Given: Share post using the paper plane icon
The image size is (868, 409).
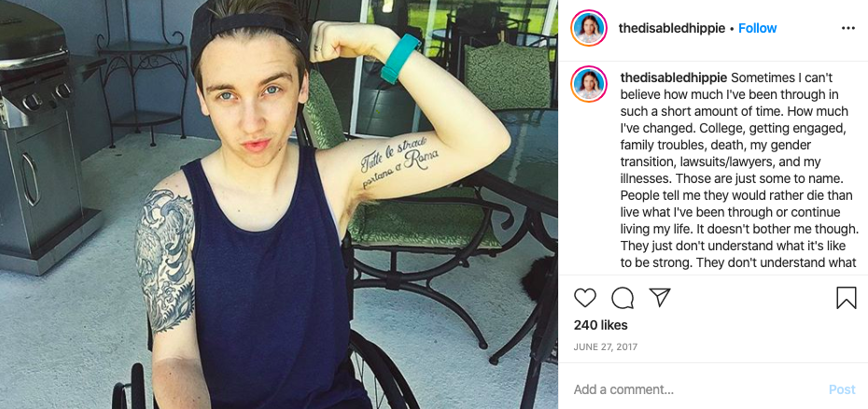Looking at the screenshot, I should [660, 298].
